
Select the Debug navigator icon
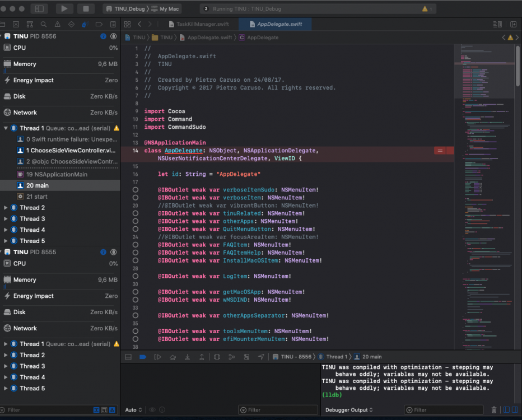[x=85, y=24]
